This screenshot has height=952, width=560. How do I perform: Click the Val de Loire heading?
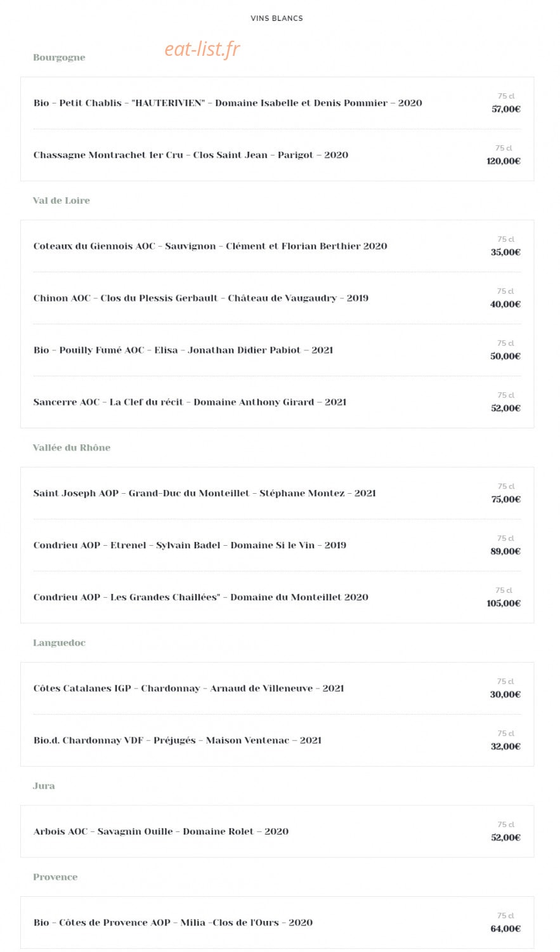pos(62,201)
